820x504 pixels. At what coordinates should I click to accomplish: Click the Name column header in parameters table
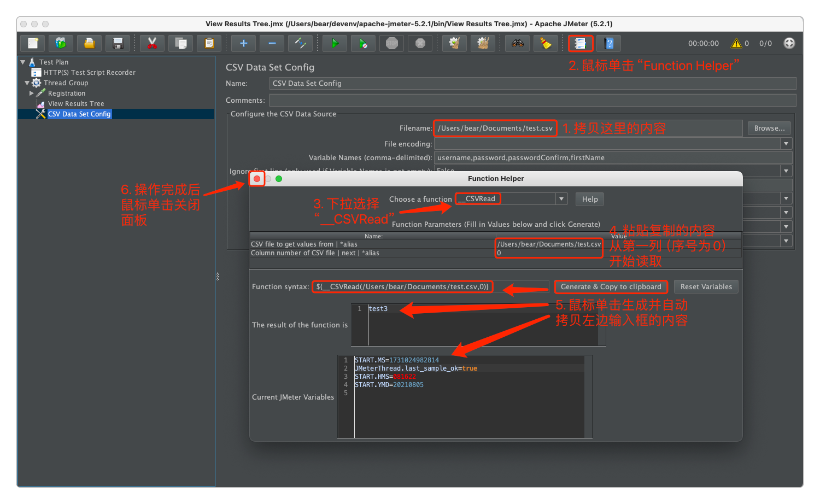coord(373,236)
